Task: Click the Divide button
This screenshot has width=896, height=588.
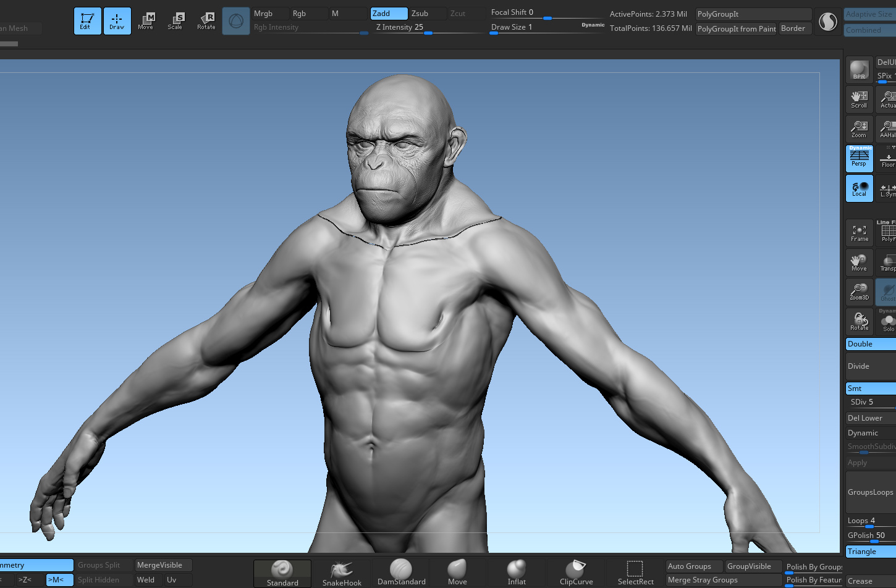Action: point(871,366)
